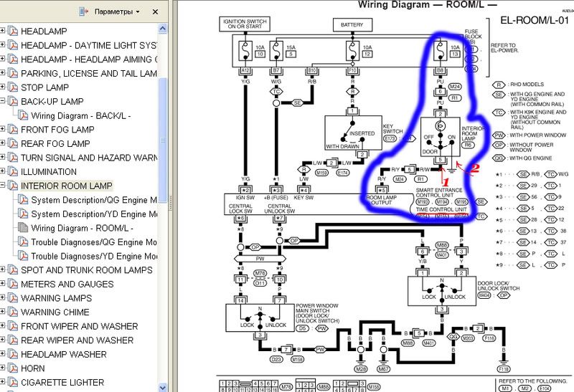Viewport: 574px width, 392px height.
Task: Click the WARNING CHIME bookmark PDF icon
Action: [12, 312]
